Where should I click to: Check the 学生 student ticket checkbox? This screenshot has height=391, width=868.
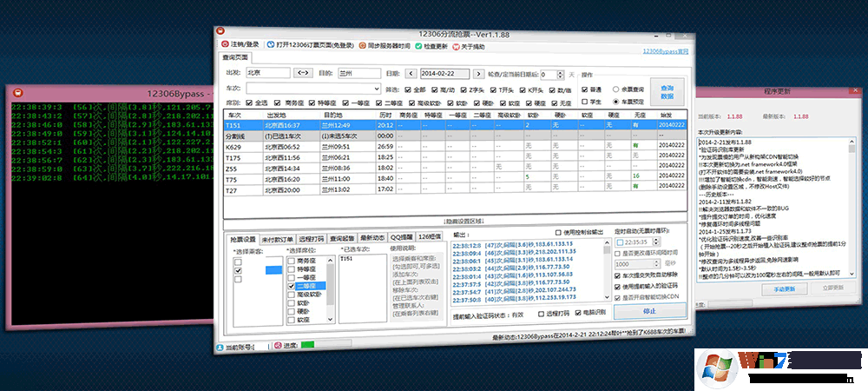coord(586,102)
